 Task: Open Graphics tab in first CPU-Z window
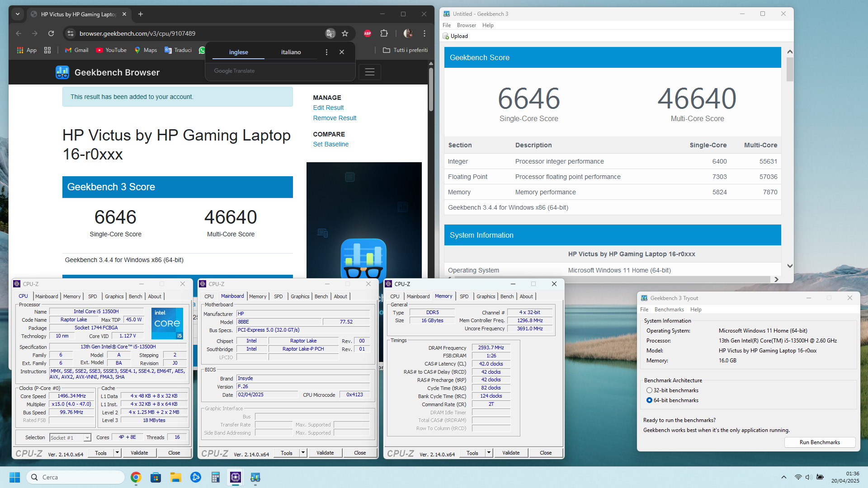[114, 296]
